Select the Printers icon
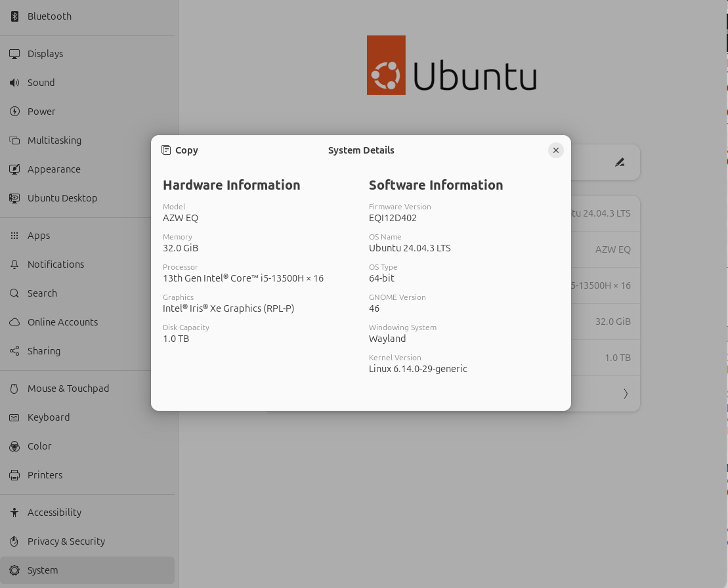 pyautogui.click(x=14, y=475)
